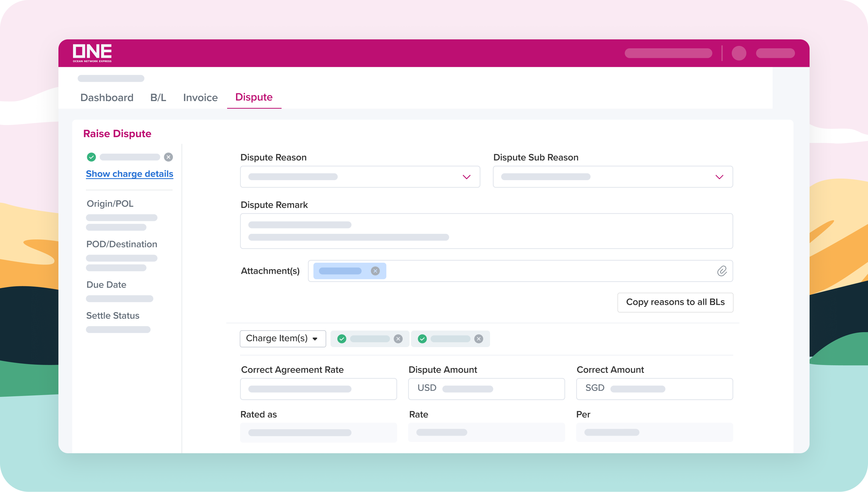Remove the second charge item chip
This screenshot has height=492, width=868.
(478, 339)
